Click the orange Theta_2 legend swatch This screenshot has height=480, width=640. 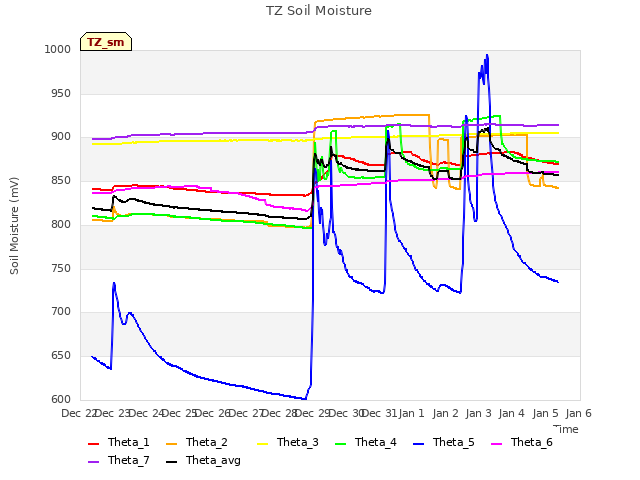pos(171,443)
